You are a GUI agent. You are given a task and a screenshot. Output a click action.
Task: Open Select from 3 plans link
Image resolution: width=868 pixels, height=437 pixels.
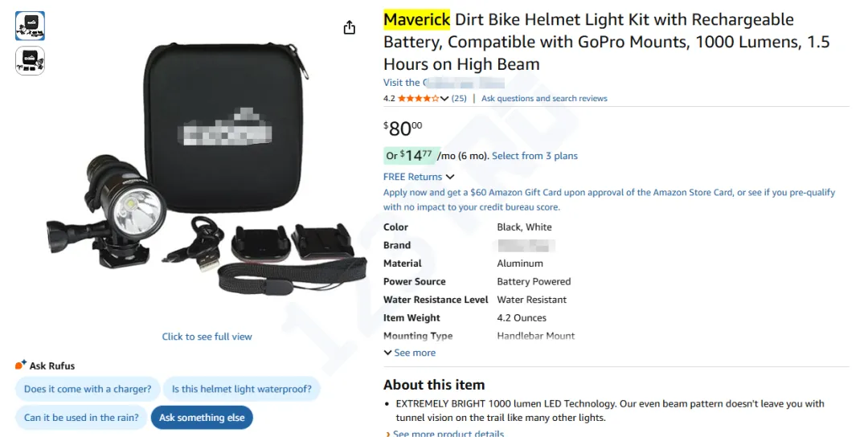534,156
